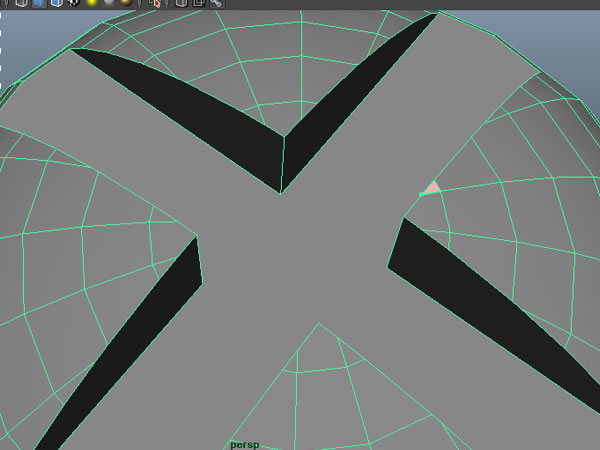
Task: Click the persp camera label
Action: (x=245, y=445)
